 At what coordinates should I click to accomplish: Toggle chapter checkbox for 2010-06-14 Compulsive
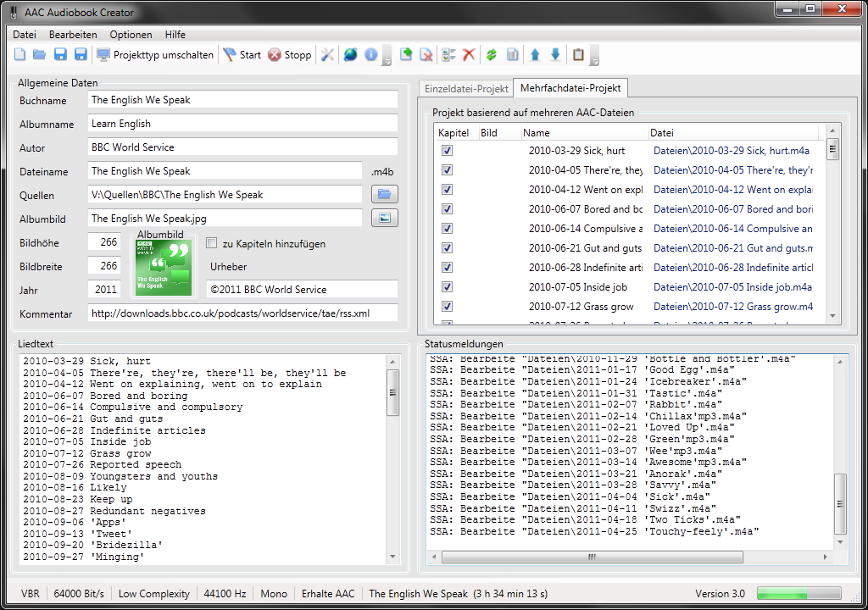point(448,229)
